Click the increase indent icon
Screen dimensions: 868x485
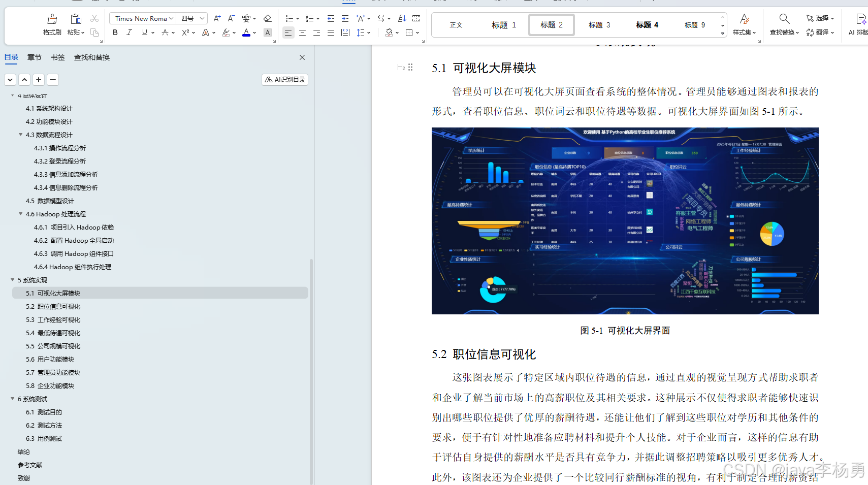point(345,18)
